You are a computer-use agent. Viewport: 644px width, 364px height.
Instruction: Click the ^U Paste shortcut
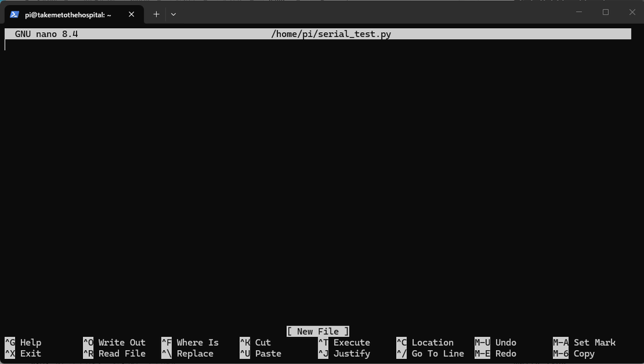[261, 353]
